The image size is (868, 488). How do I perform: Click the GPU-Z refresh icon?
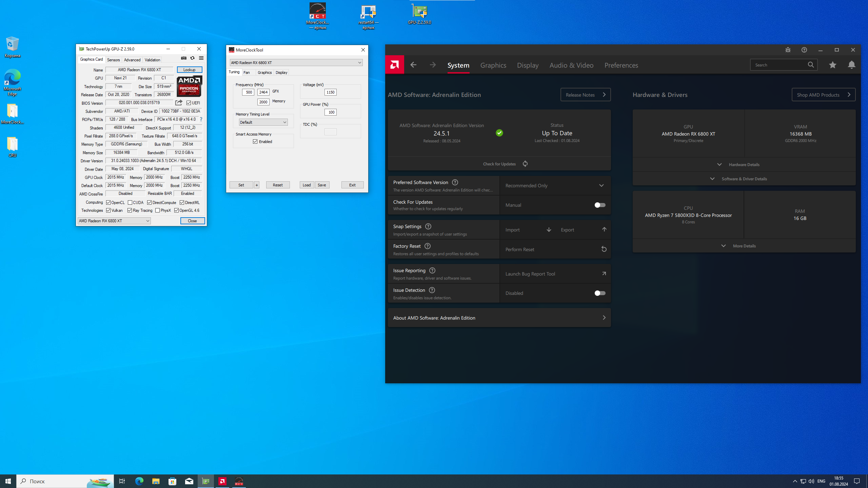192,58
